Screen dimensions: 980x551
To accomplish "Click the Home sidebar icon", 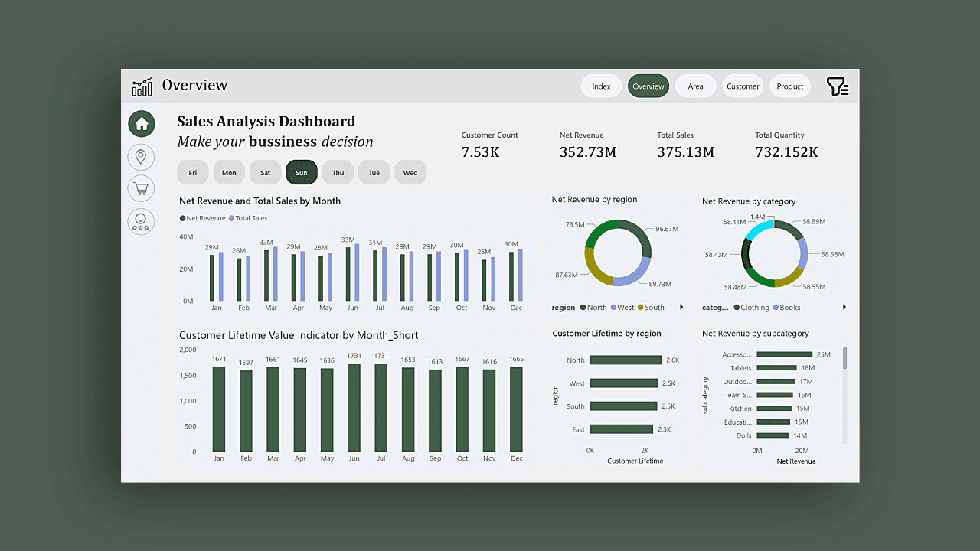I will (141, 124).
